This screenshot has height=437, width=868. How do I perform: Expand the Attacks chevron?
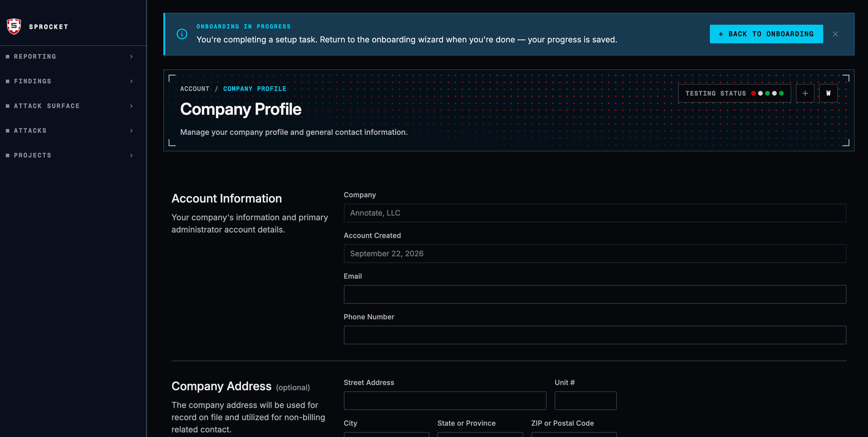[x=131, y=131]
